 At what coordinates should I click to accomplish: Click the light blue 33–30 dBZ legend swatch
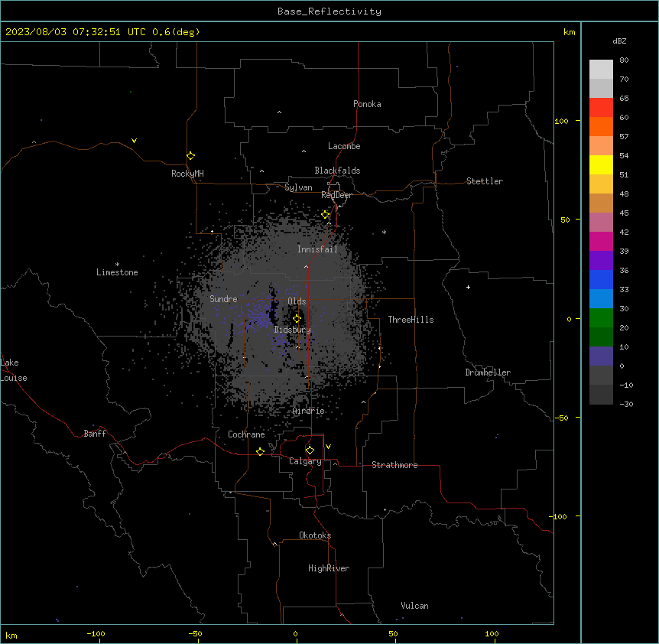(601, 298)
